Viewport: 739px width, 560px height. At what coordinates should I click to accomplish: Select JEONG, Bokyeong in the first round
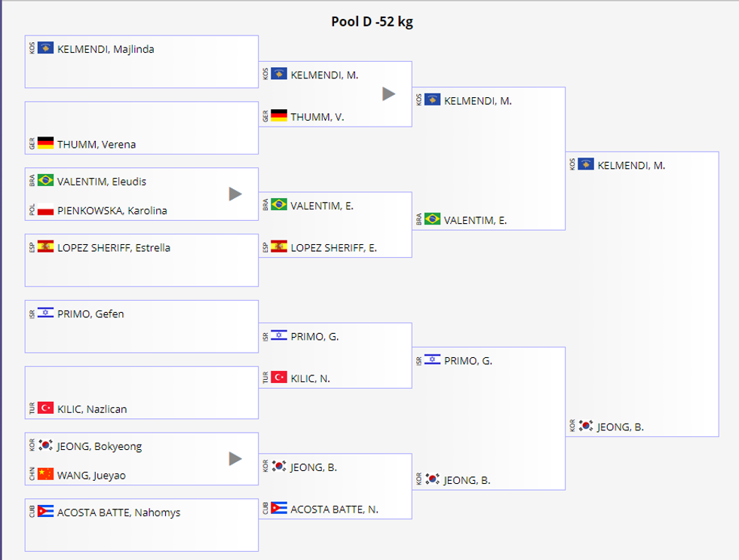click(99, 446)
